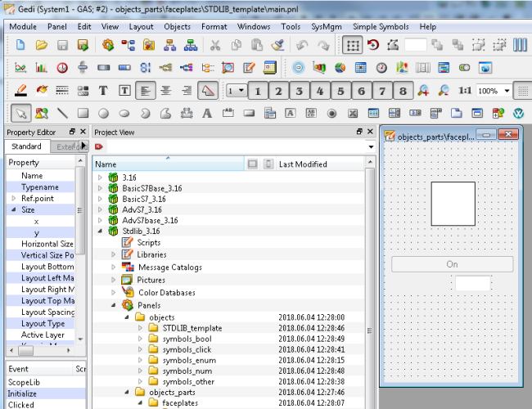This screenshot has height=409, width=532.
Task: Open the zoom percentage dropdown
Action: click(x=507, y=91)
